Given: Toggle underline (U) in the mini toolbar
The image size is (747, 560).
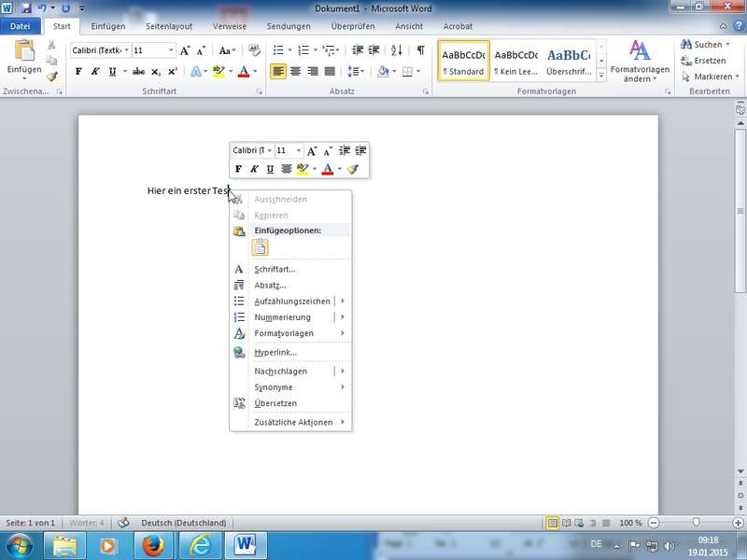Looking at the screenshot, I should [x=270, y=169].
